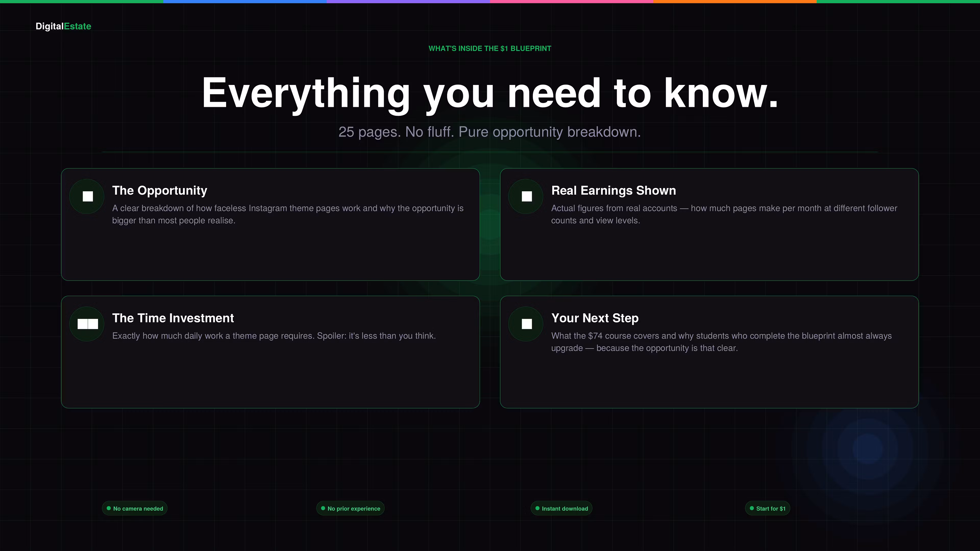Image resolution: width=980 pixels, height=551 pixels.
Task: Click the Time Investment card icon
Action: [x=87, y=324]
